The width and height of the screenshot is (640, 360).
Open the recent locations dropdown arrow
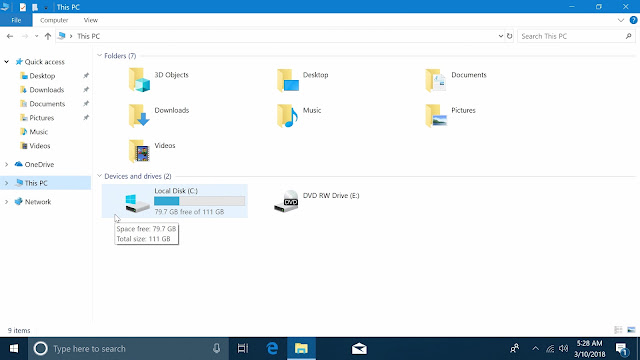[x=36, y=36]
